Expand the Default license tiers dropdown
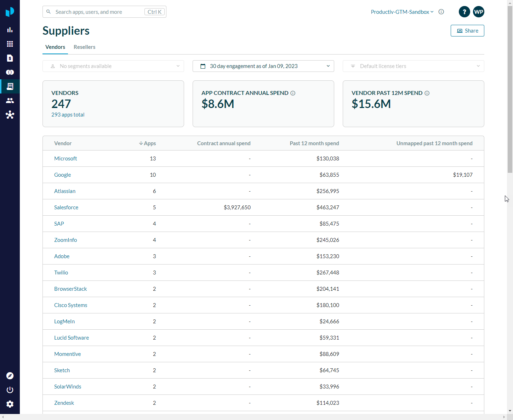This screenshot has height=420, width=513. [x=413, y=66]
